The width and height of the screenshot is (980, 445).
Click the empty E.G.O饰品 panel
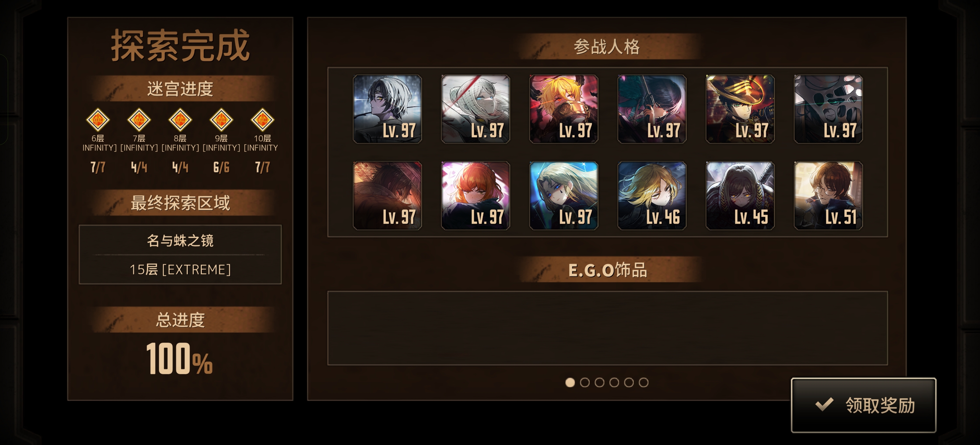point(608,328)
